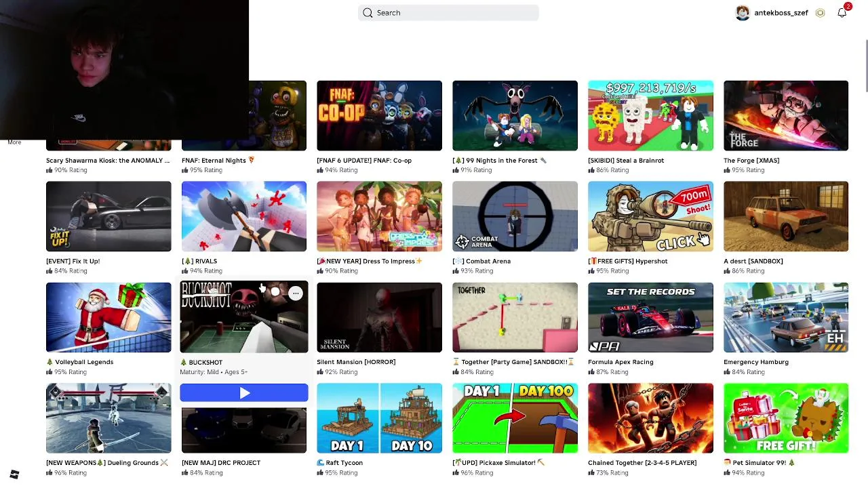Open the Formula Apex Racing thumbnail
The image size is (868, 488).
(650, 317)
